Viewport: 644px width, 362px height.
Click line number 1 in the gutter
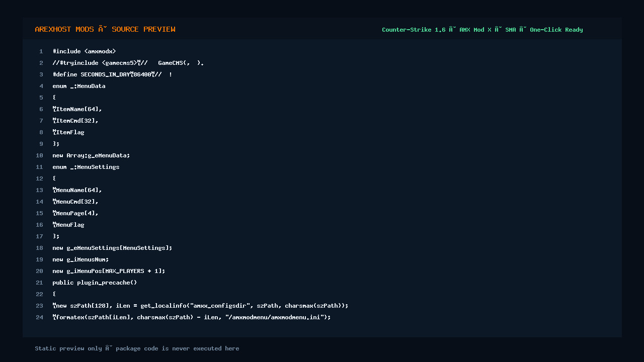pos(41,51)
